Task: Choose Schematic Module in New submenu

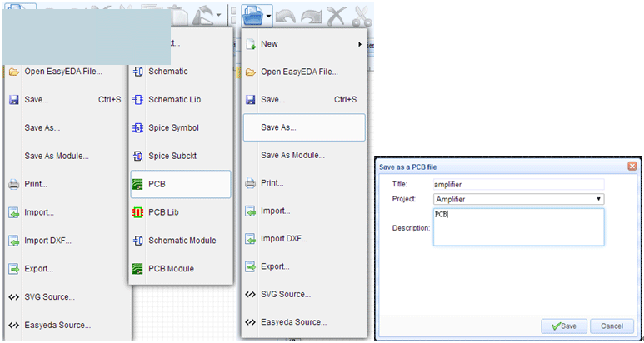Action: 181,241
